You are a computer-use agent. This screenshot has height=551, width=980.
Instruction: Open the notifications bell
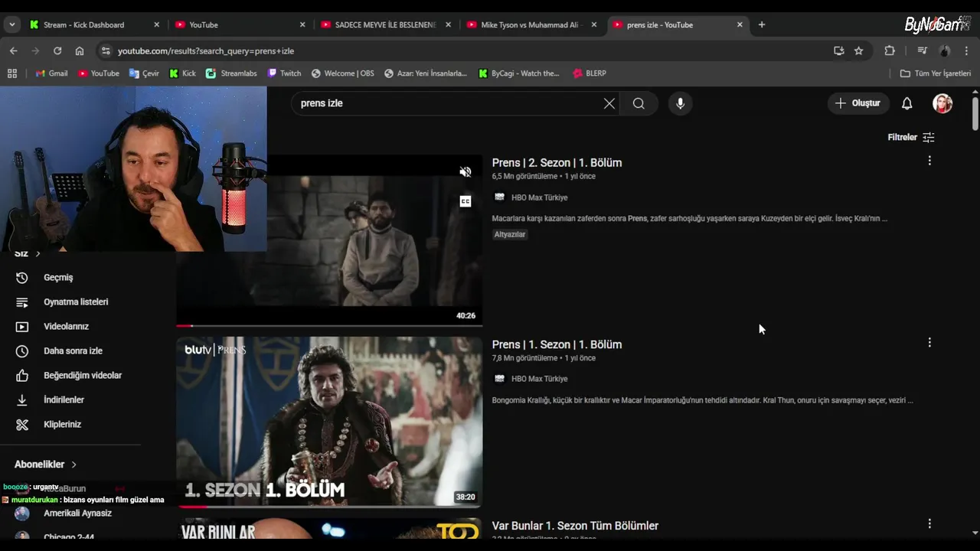click(x=906, y=103)
